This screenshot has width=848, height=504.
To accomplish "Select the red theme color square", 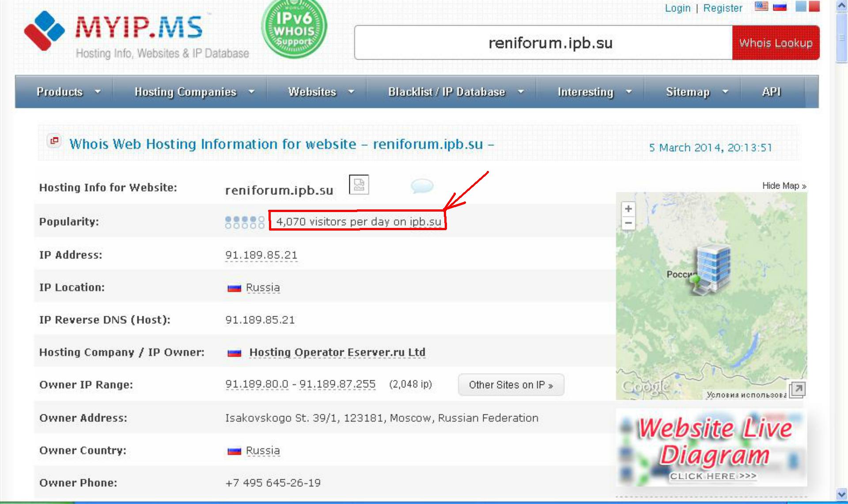I will pos(814,6).
